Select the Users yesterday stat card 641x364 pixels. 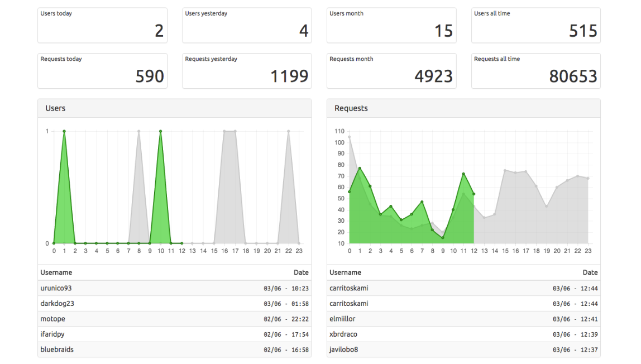coord(247,25)
